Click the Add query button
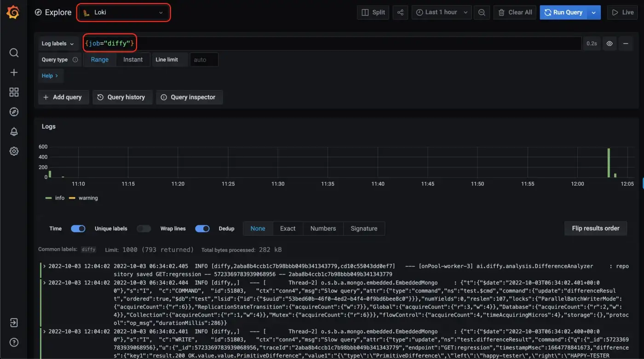 tap(63, 97)
